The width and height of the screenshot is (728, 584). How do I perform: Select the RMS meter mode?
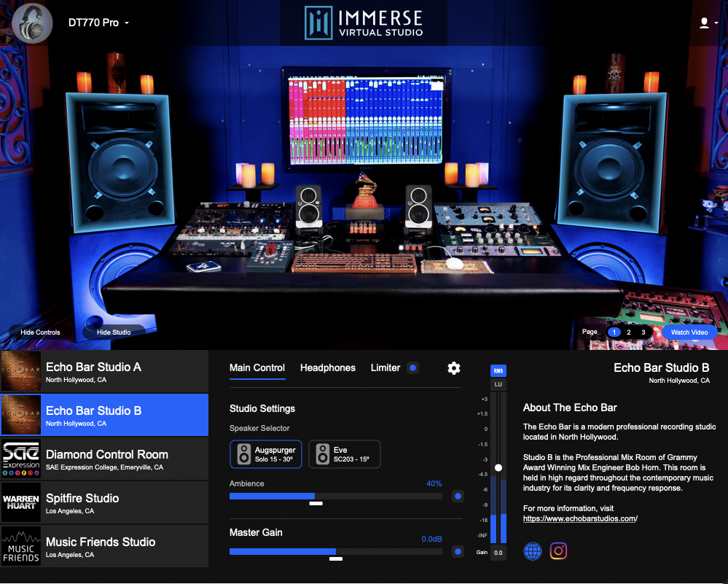[x=498, y=371]
